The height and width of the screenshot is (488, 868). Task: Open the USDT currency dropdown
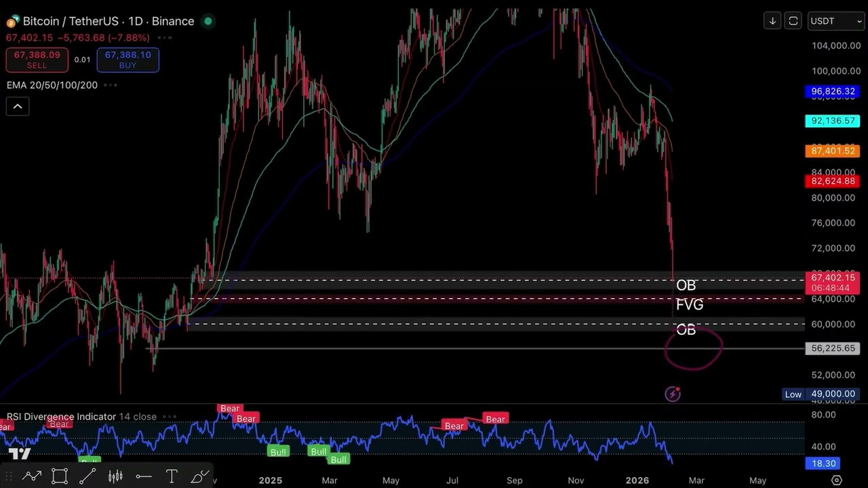[835, 21]
